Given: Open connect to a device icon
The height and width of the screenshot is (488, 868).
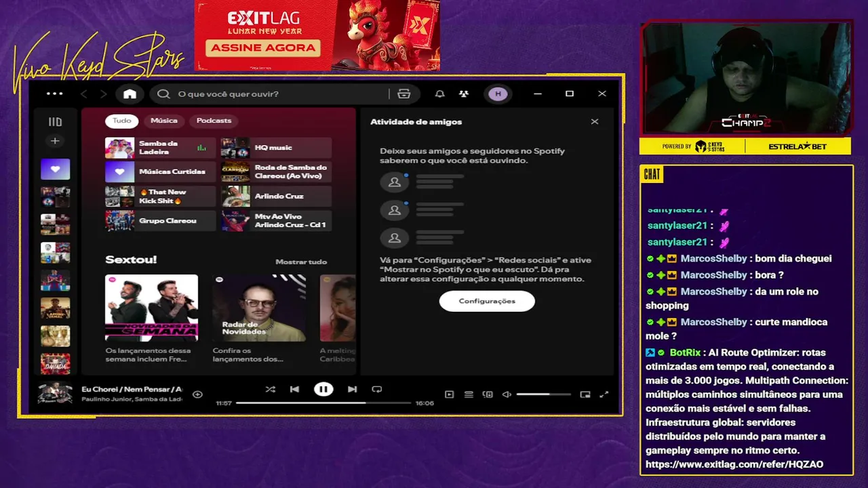Looking at the screenshot, I should pyautogui.click(x=488, y=394).
